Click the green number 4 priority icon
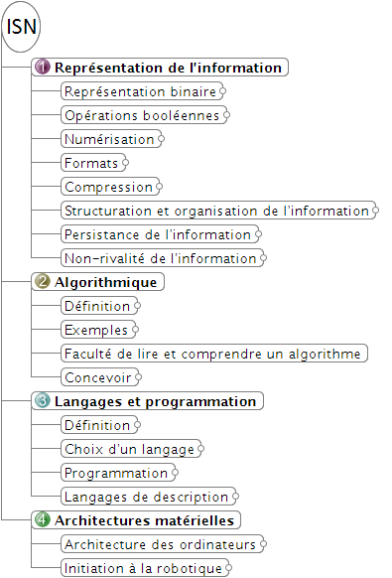Image resolution: width=392 pixels, height=578 pixels. [43, 519]
